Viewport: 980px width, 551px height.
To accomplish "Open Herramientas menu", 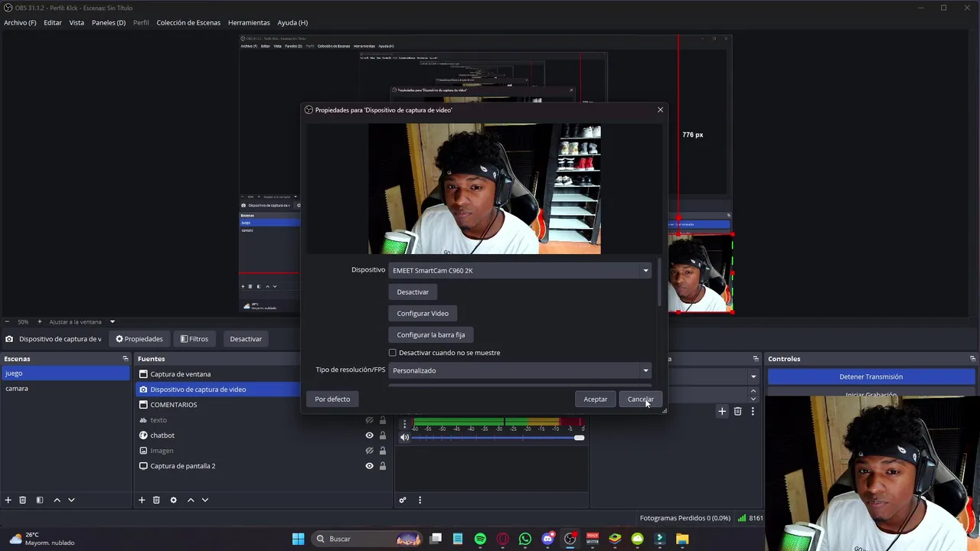I will pos(249,22).
